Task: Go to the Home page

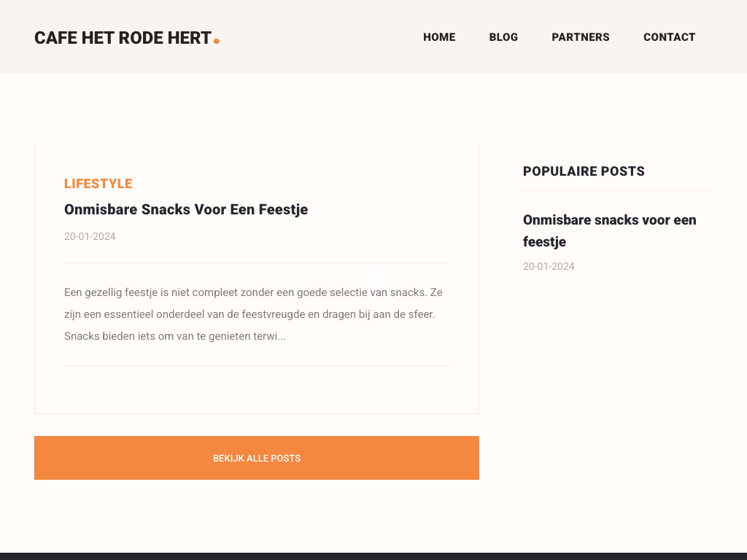Action: tap(439, 37)
